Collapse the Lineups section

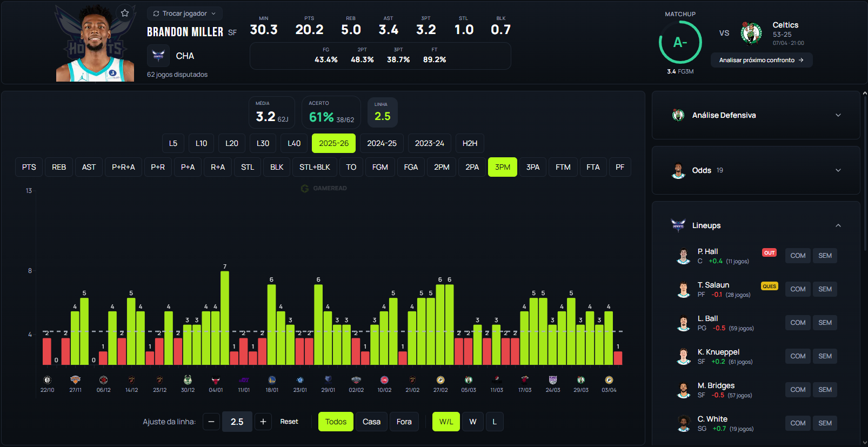(838, 225)
